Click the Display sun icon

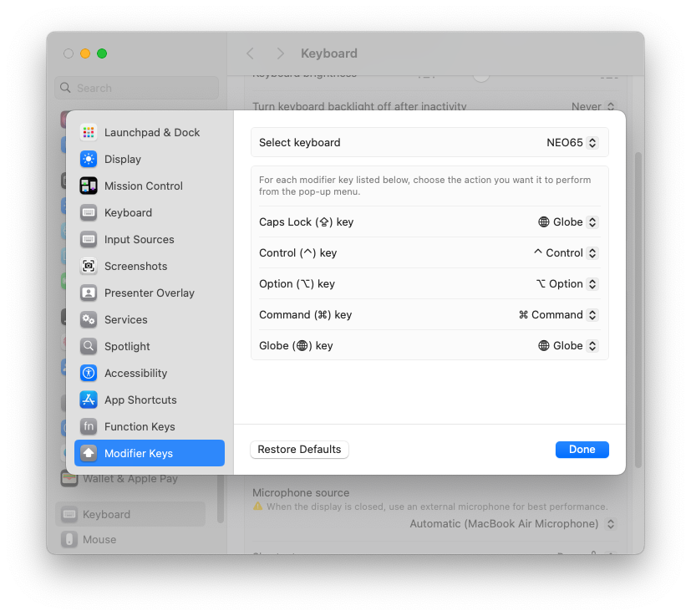click(89, 159)
